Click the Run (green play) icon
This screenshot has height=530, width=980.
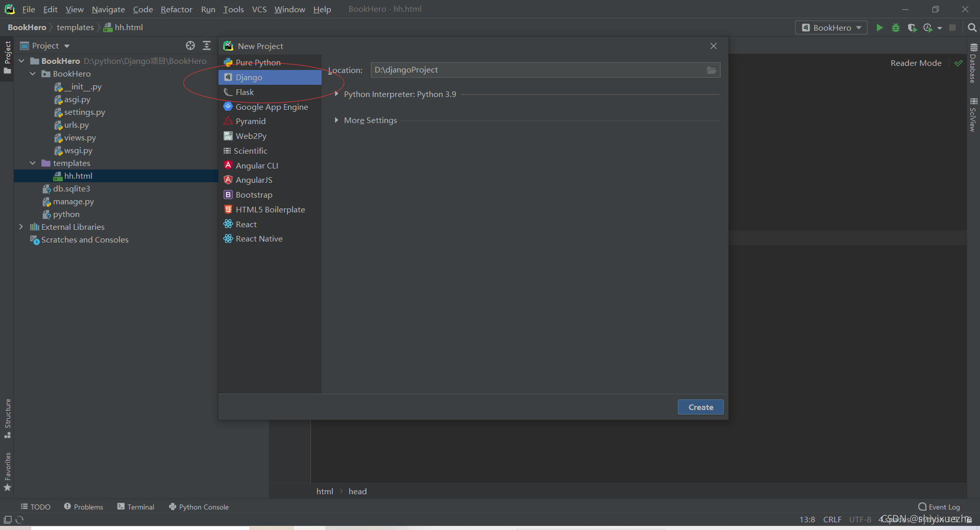[879, 28]
